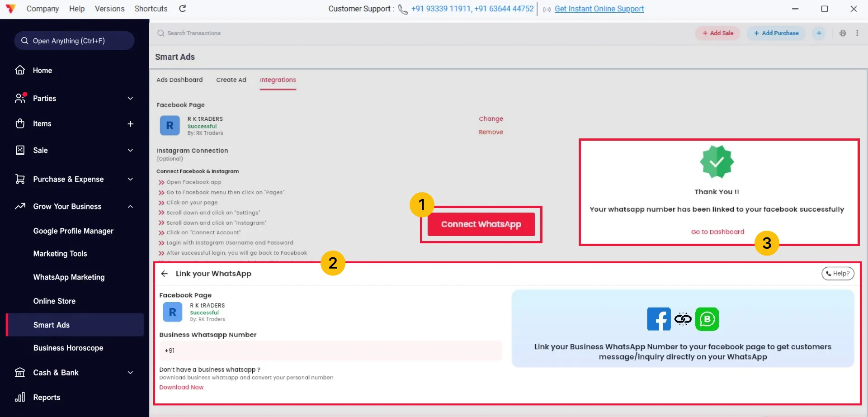Screen dimensions: 868x417
Task: Click the back arrow beside Link your WhatsApp
Action: tap(165, 274)
